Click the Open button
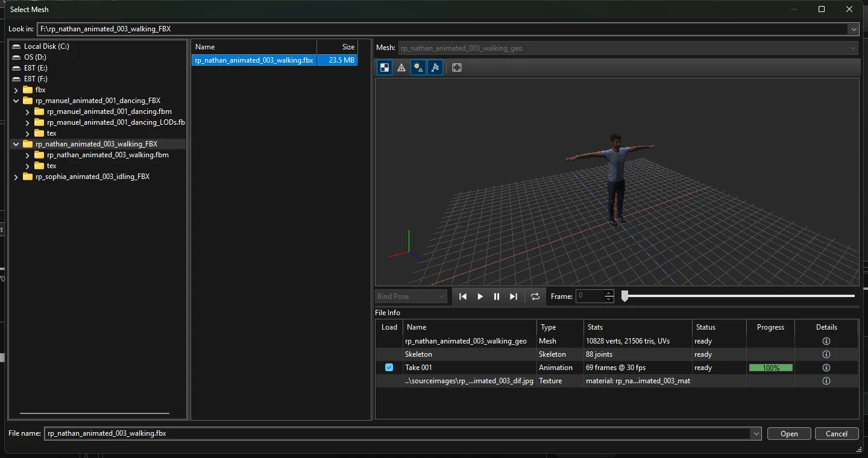The width and height of the screenshot is (868, 458). (789, 434)
